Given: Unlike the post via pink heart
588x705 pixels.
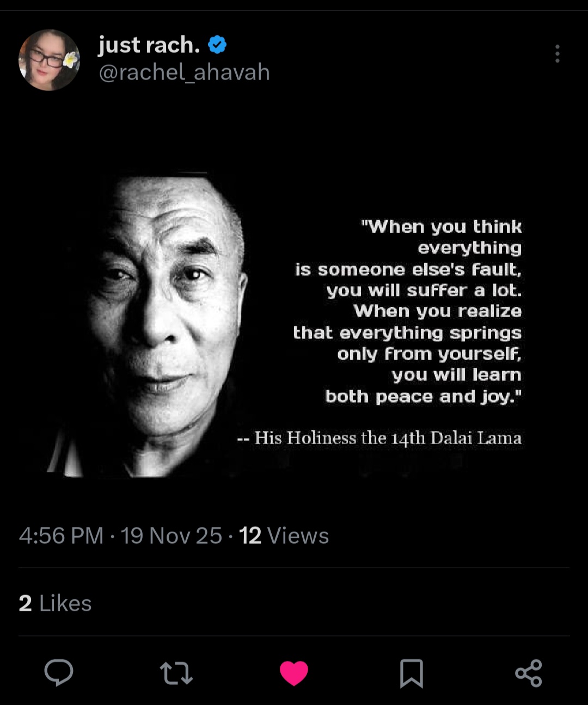Looking at the screenshot, I should click(x=294, y=673).
